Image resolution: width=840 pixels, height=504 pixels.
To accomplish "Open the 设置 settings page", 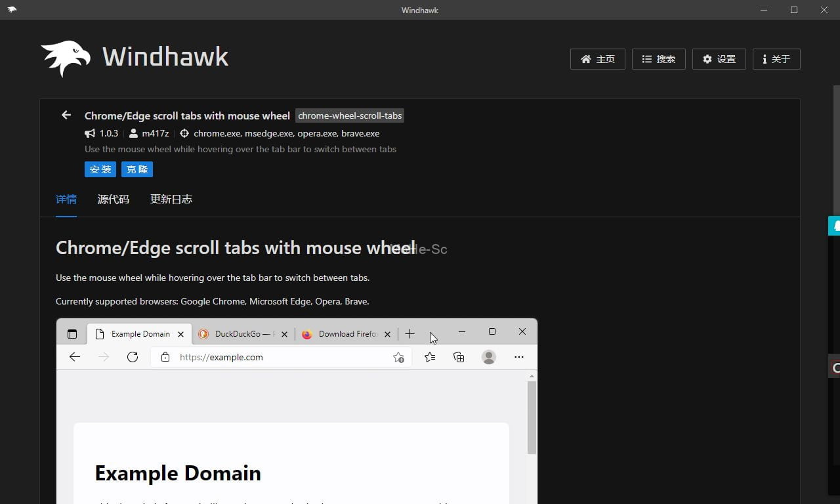I will tap(719, 59).
